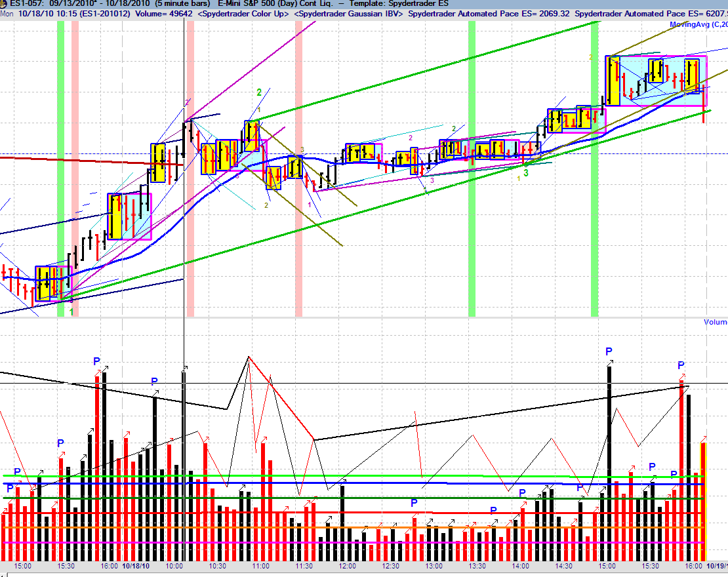The image size is (728, 577).
Task: Click the Mon 10/18/10 10:15 date readout
Action: (39, 14)
